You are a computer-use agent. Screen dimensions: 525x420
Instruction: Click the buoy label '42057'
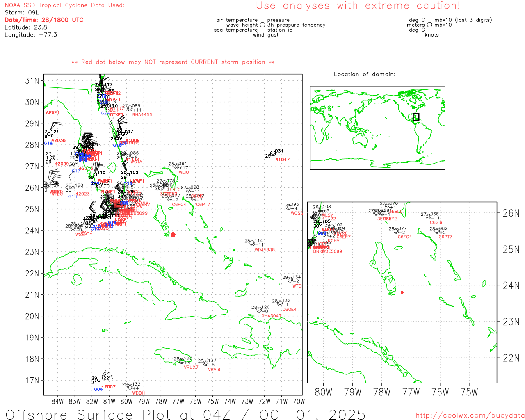click(x=109, y=387)
